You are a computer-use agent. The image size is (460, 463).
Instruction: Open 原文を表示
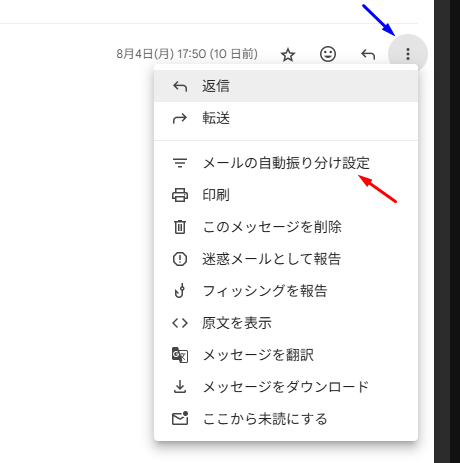point(286,323)
